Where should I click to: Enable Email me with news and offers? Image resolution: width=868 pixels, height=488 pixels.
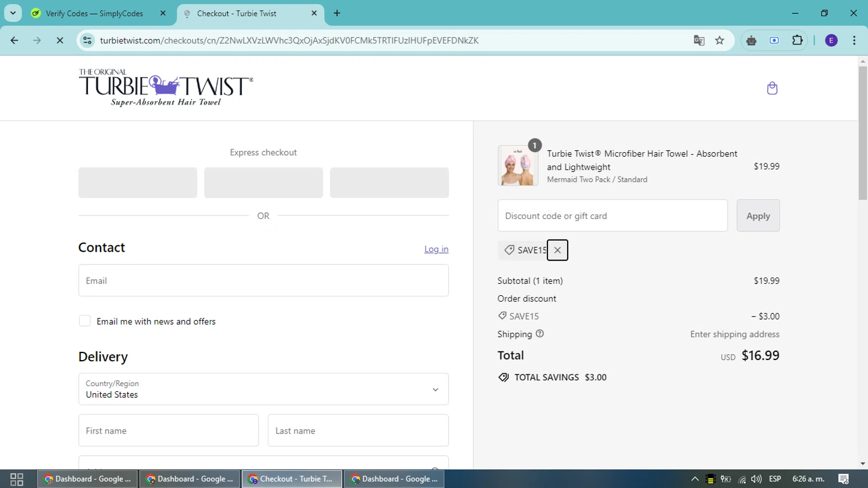coord(84,321)
